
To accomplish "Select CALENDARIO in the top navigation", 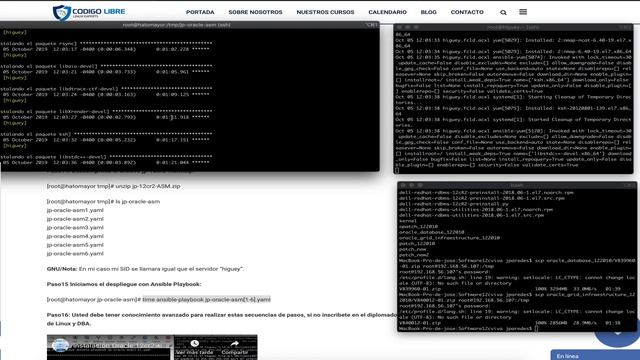I will pos(387,12).
